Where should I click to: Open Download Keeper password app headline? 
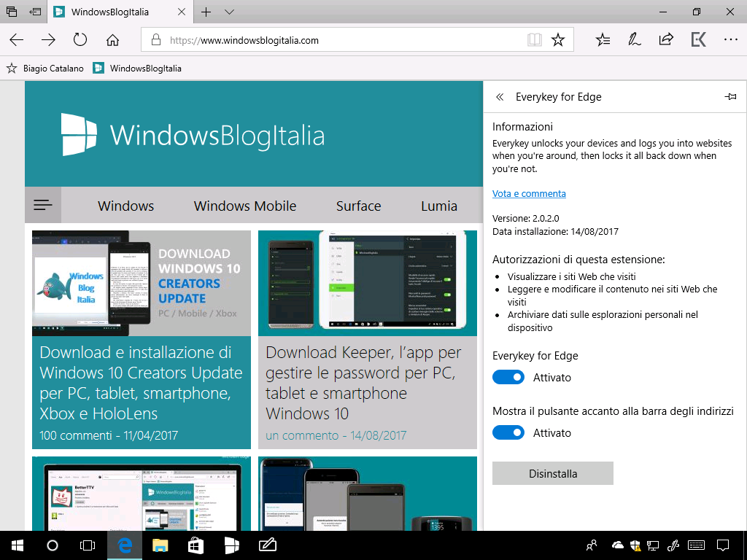(x=363, y=383)
